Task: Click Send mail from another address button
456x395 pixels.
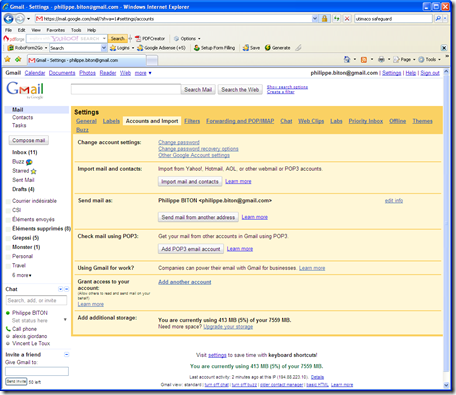Action: pos(198,217)
